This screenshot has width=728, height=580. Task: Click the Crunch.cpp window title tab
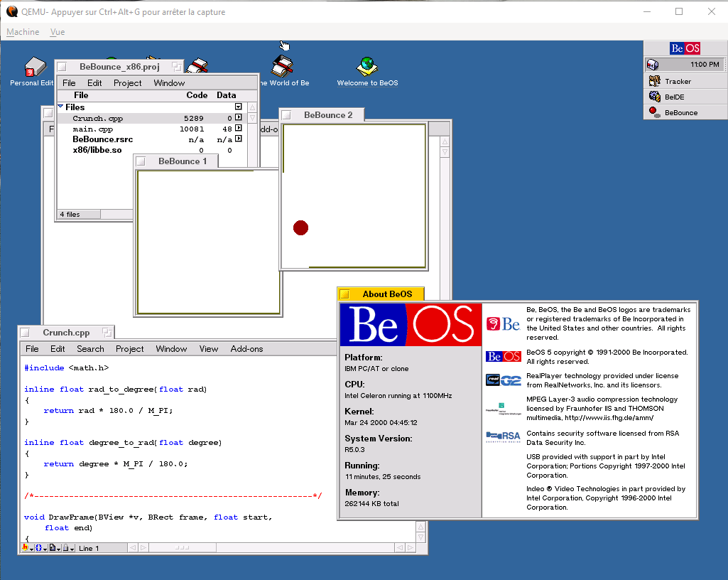(x=66, y=333)
